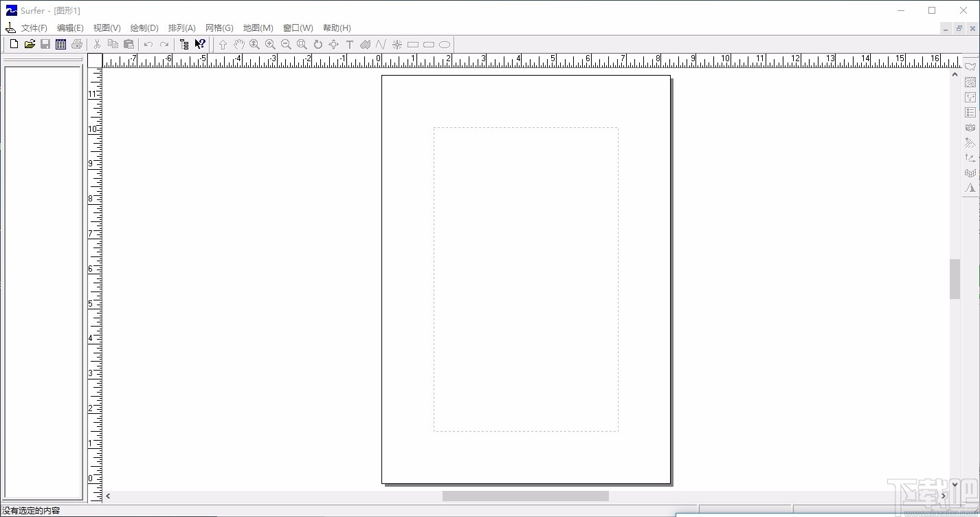Select the arrow pointer tool
Screen dimensions: 980x517
223,45
